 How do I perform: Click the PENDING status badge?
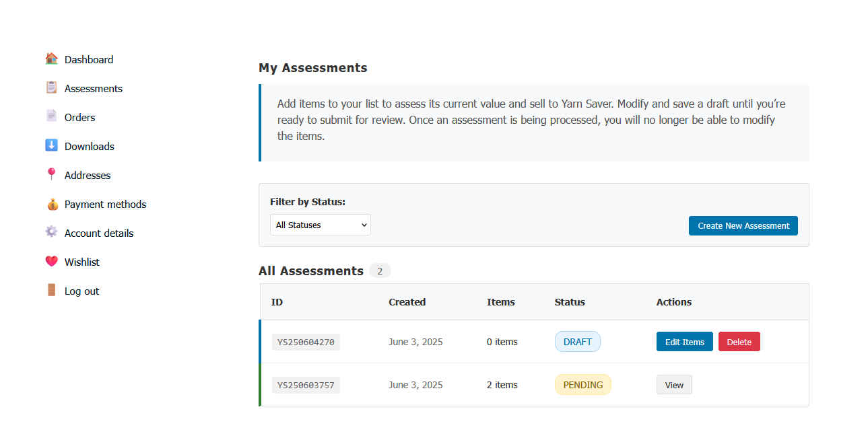coord(582,385)
